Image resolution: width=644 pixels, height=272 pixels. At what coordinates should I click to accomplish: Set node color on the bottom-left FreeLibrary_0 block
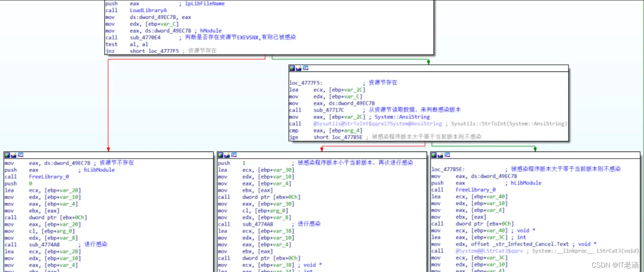(7, 155)
